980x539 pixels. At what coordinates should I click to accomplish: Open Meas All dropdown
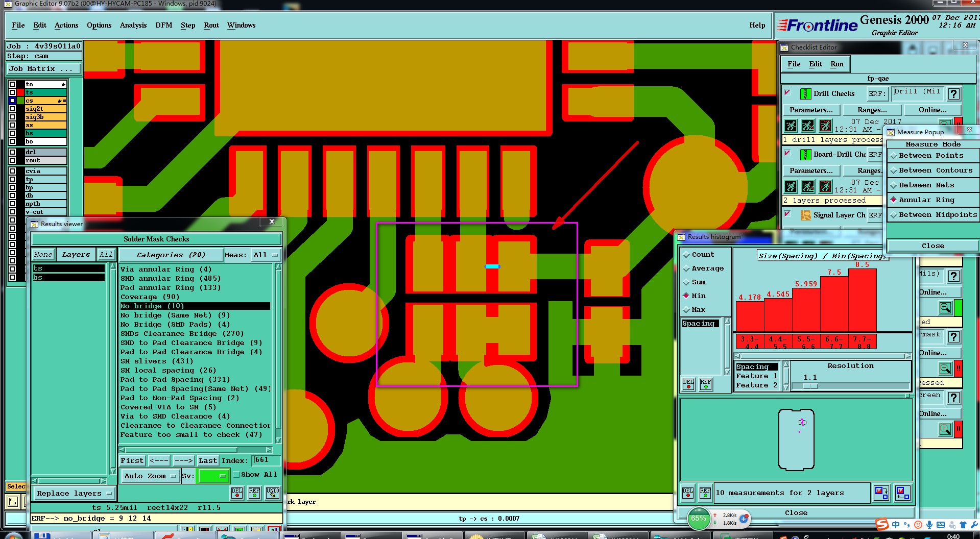(266, 255)
